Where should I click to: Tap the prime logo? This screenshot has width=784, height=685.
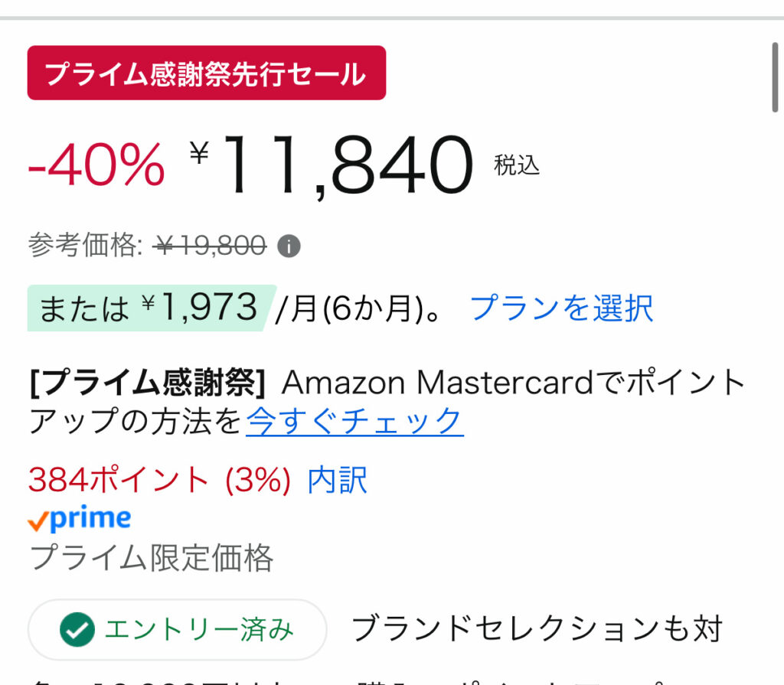[x=79, y=520]
